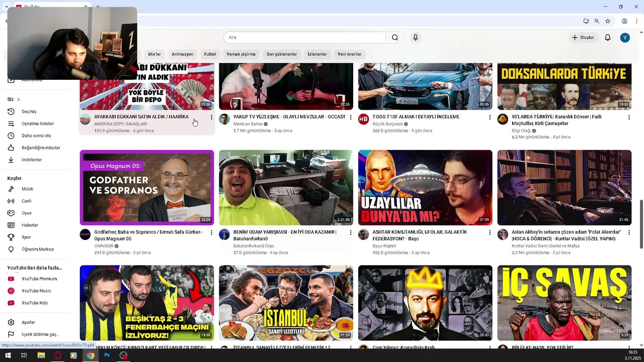
Task: Open options menu for 90'LARDA TÜRKİYE video
Action: [x=629, y=117]
